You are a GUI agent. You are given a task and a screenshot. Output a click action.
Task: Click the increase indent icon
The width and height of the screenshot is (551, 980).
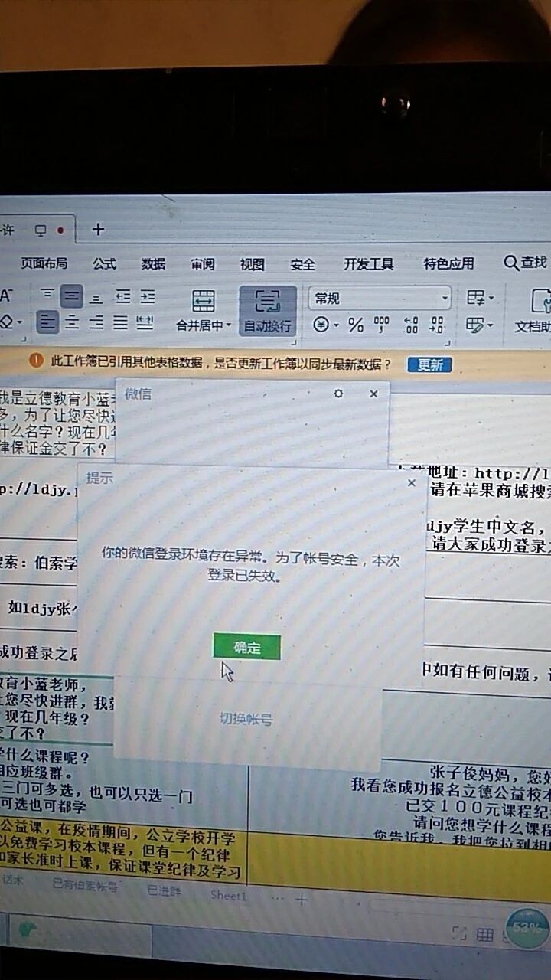[147, 296]
